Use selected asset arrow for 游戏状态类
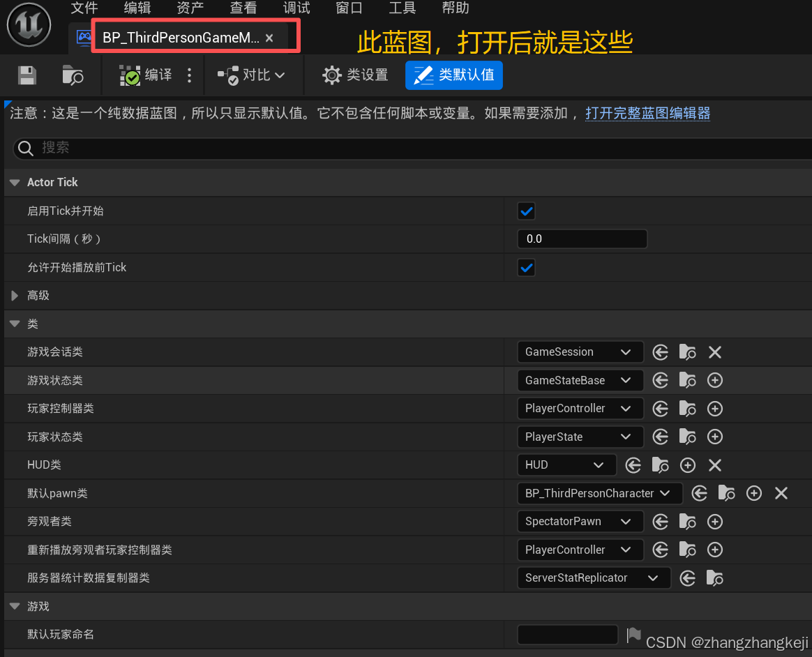 pyautogui.click(x=660, y=381)
